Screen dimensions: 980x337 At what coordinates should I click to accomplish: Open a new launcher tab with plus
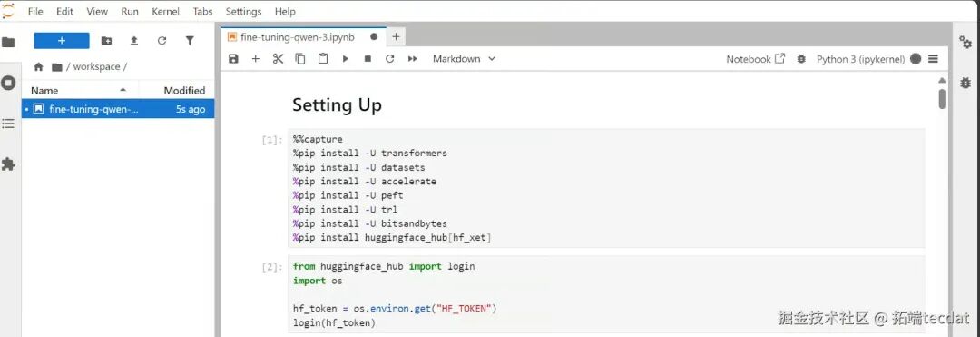coord(396,37)
